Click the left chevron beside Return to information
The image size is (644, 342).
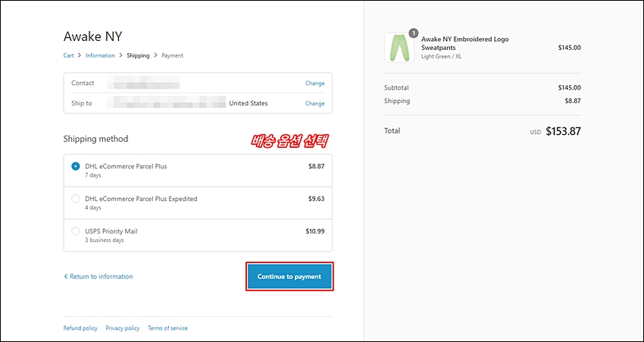pos(66,277)
